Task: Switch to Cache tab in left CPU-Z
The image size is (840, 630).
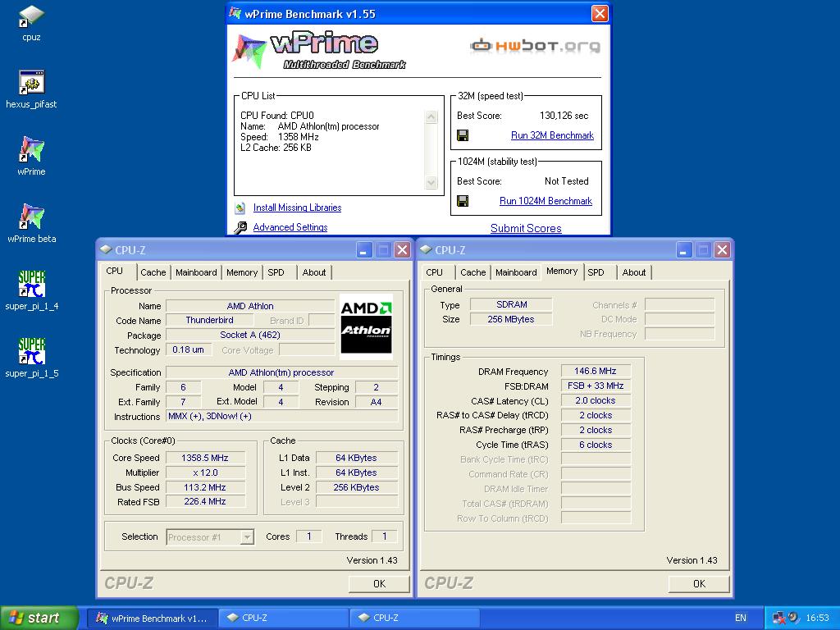Action: pyautogui.click(x=153, y=272)
